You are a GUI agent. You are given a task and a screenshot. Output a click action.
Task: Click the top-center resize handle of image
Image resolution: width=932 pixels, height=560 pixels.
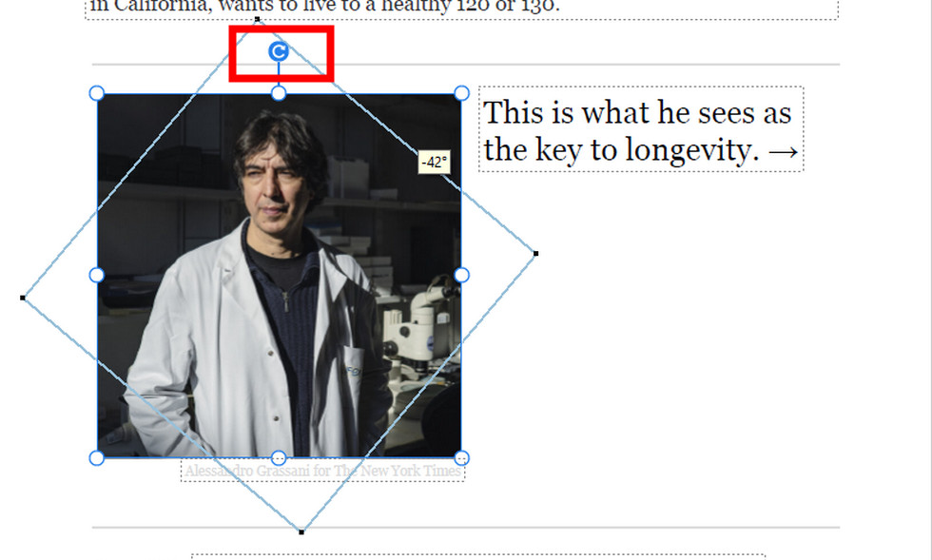point(278,93)
